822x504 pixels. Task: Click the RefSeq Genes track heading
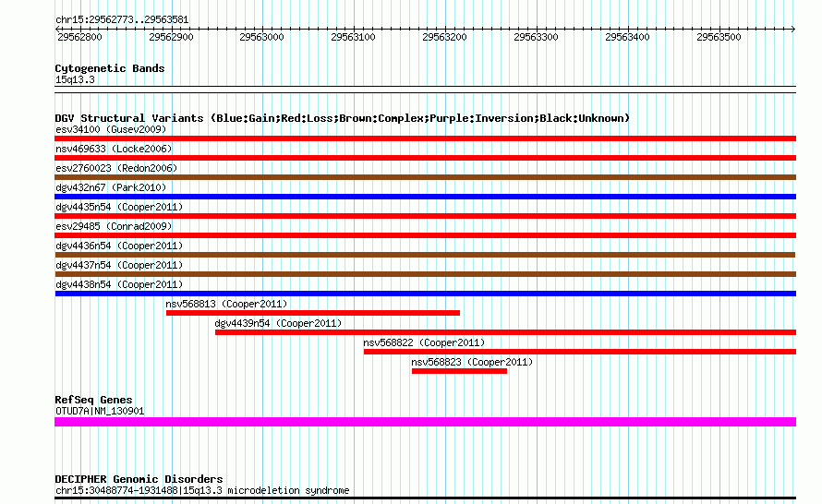point(93,400)
